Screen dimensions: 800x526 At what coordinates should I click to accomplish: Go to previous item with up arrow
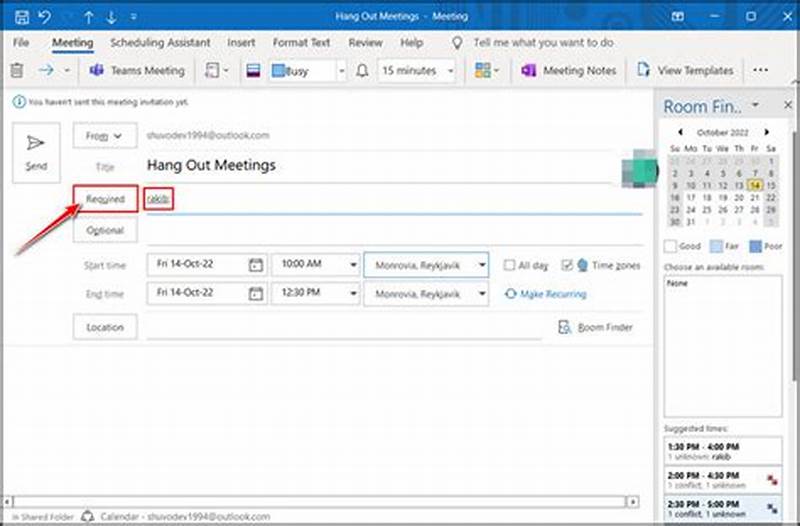point(88,17)
